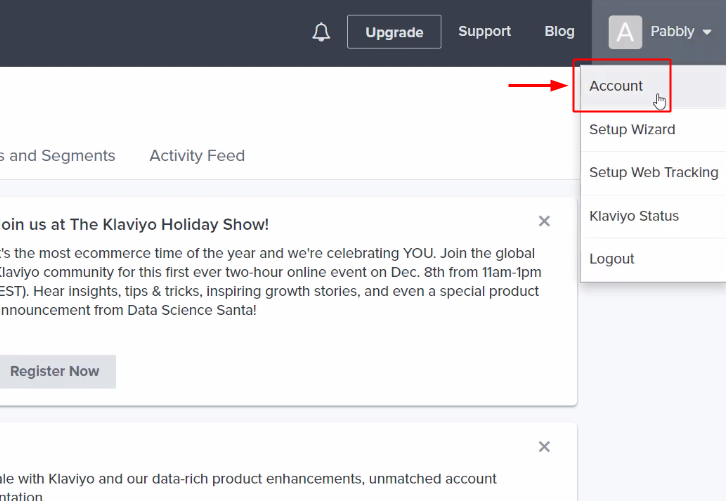726x501 pixels.
Task: Switch to the Segments tab
Action: click(x=57, y=156)
